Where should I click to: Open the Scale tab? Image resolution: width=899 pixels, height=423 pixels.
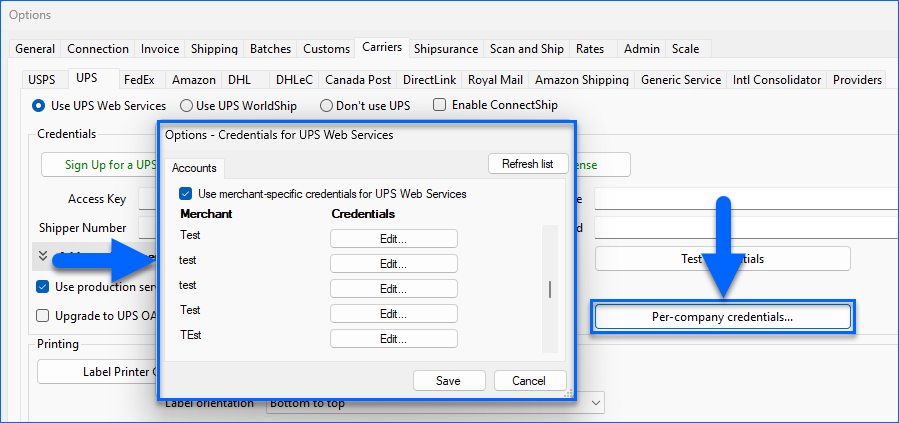pos(686,49)
